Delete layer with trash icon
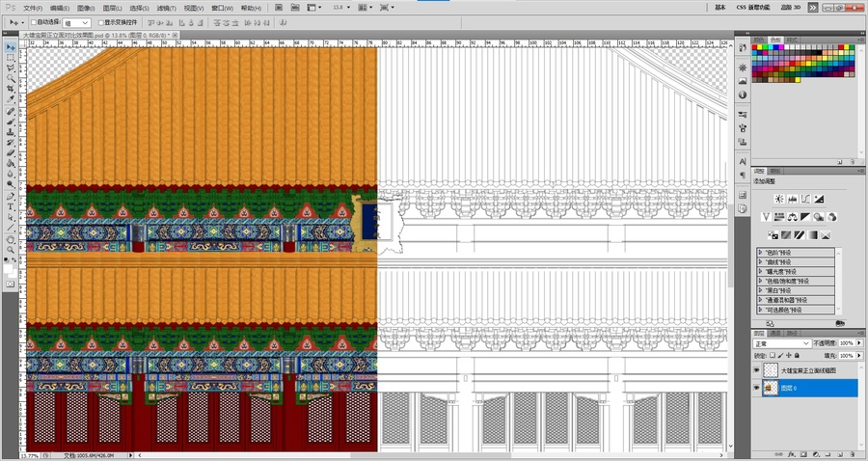Viewport: 868px width, 461px height. click(x=854, y=455)
